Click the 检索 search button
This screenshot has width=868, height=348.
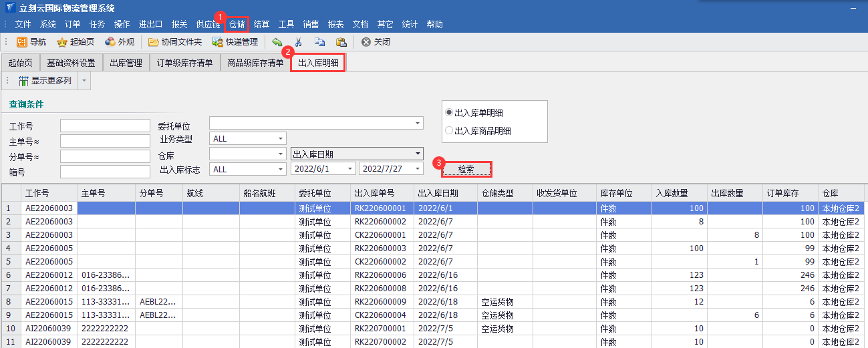pos(466,170)
